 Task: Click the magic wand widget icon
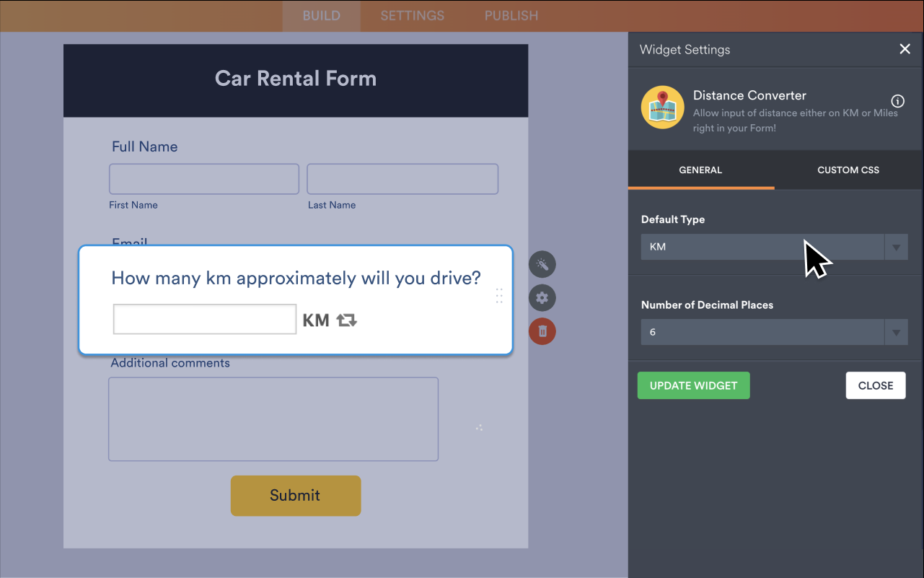pyautogui.click(x=542, y=265)
